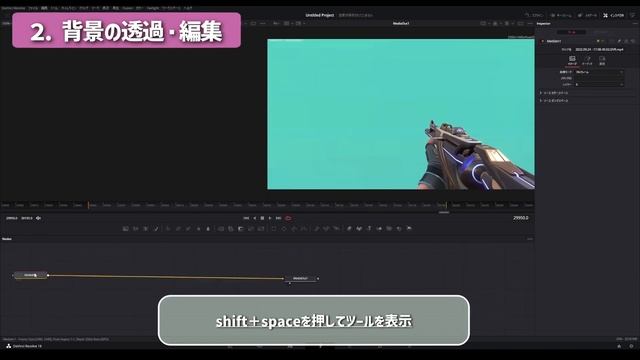Viewport: 640px width, 360px height.
Task: Add a Polygon mask from the toolbar
Action: click(294, 229)
